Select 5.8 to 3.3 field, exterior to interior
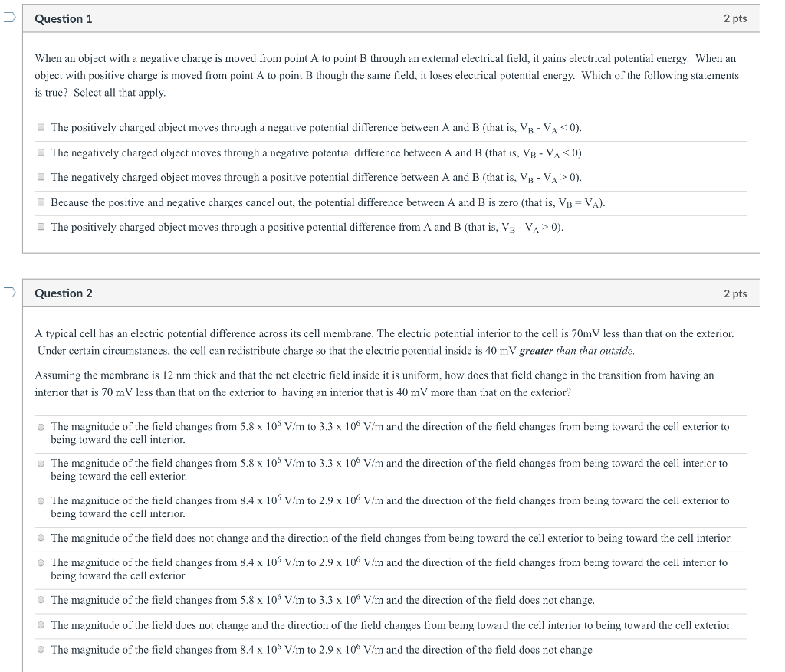 click(x=41, y=427)
